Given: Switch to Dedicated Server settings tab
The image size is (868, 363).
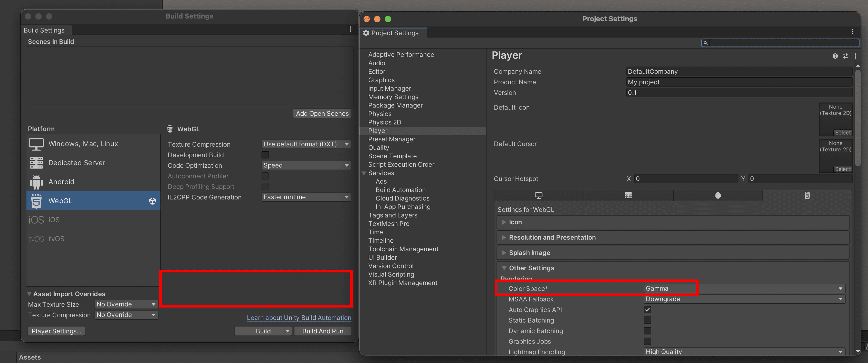Looking at the screenshot, I should pyautogui.click(x=628, y=195).
